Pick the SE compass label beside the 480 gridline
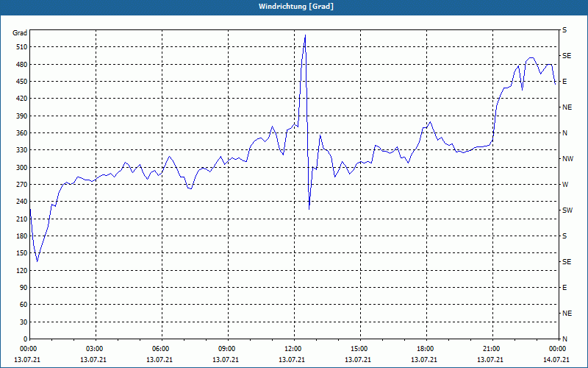The width and height of the screenshot is (588, 368). (x=567, y=56)
